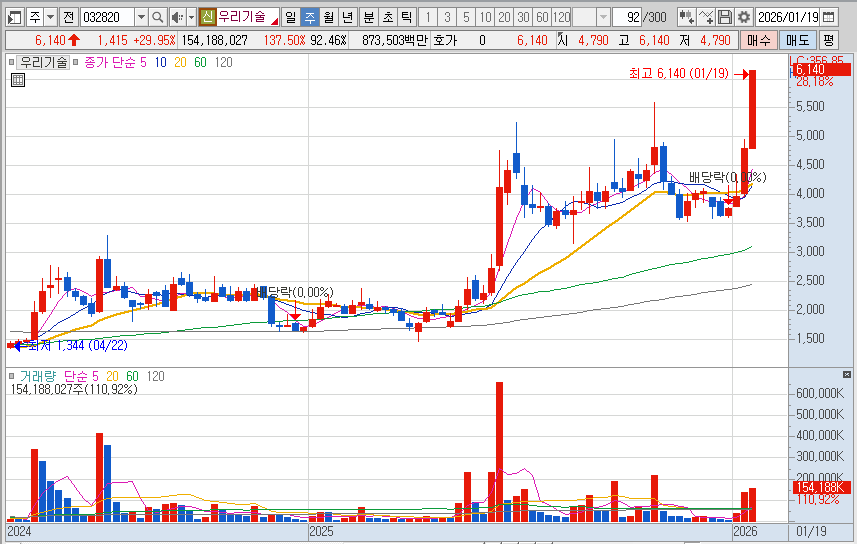Click the 평 button
The height and width of the screenshot is (544, 857).
tap(829, 40)
